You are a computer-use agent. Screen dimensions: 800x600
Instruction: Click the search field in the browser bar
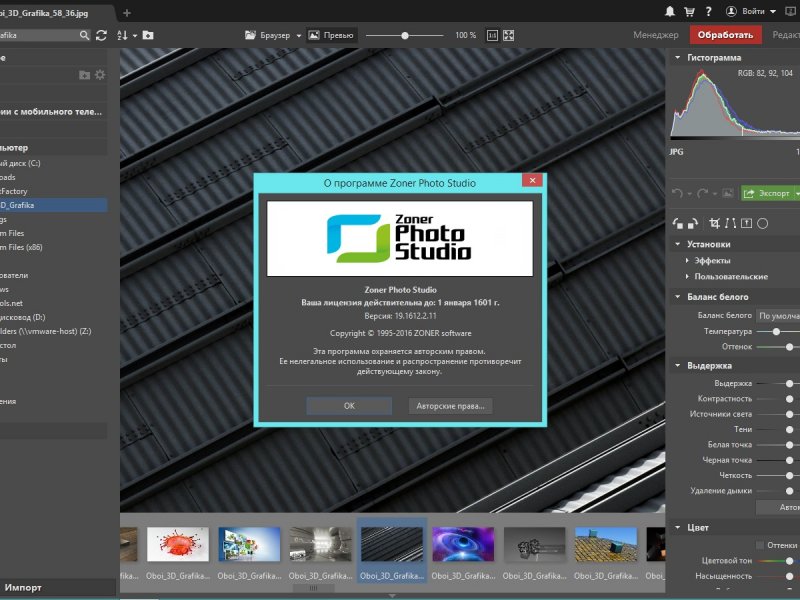pyautogui.click(x=39, y=35)
